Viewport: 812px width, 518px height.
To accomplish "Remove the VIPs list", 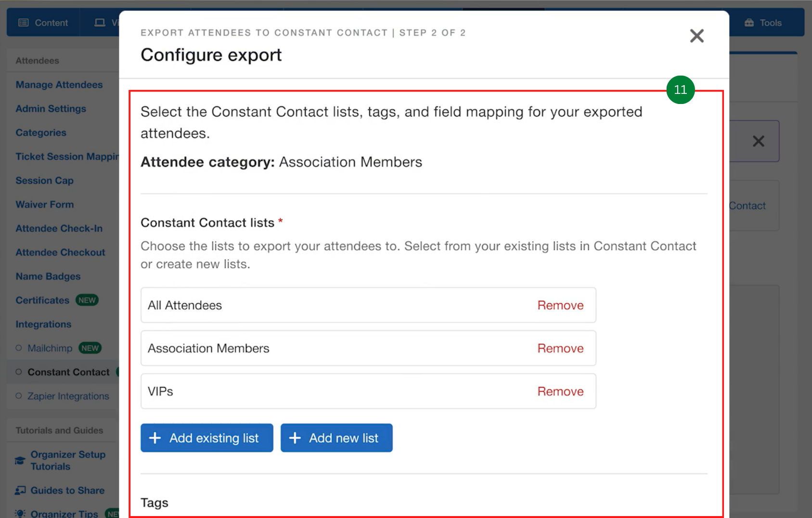I will pos(560,391).
